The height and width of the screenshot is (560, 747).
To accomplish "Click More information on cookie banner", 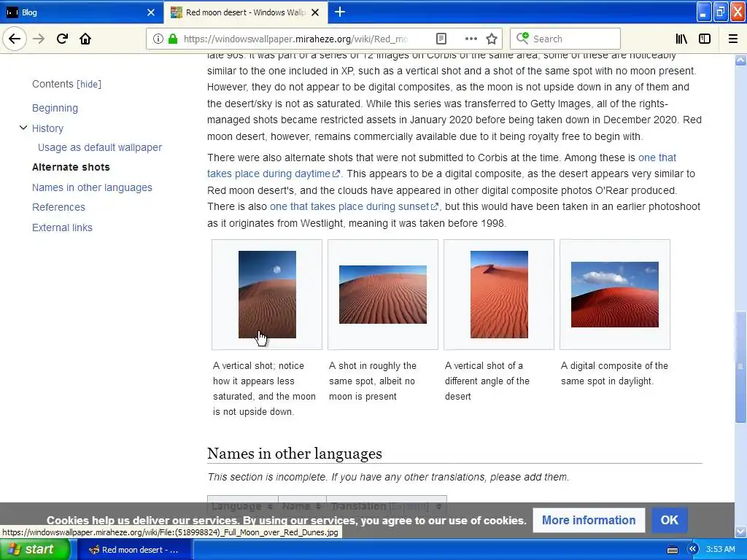I will [589, 520].
